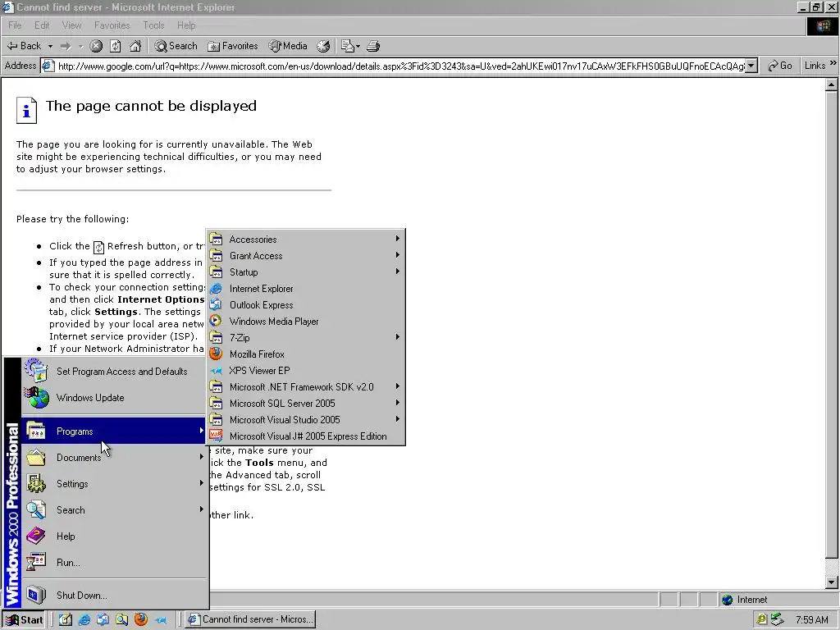Image resolution: width=840 pixels, height=630 pixels.
Task: Click the Mail toolbar icon
Action: click(x=347, y=46)
